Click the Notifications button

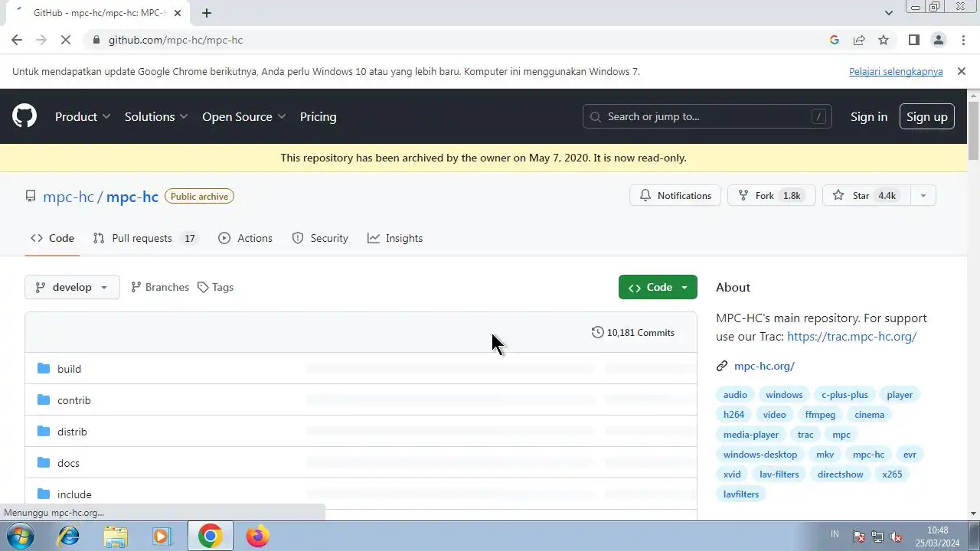pos(675,196)
